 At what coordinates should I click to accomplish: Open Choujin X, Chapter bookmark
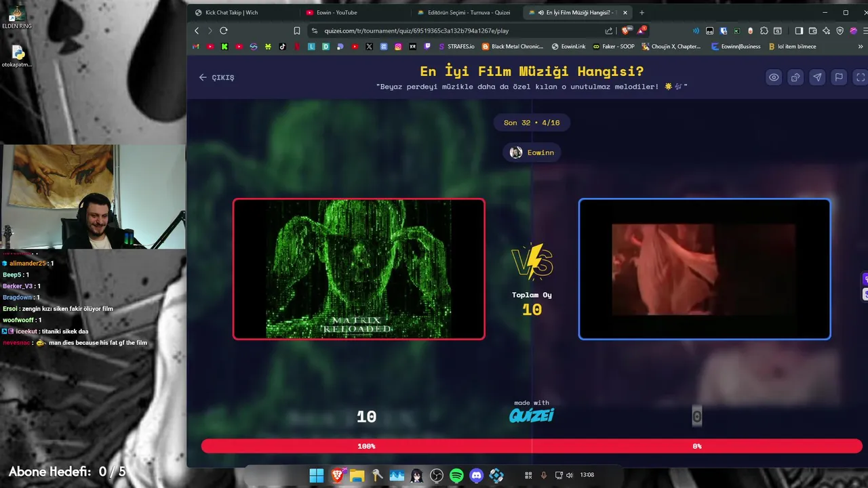point(671,47)
